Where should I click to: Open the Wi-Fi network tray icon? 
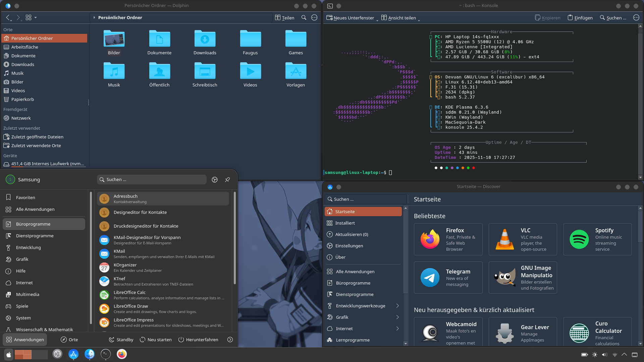[614, 355]
